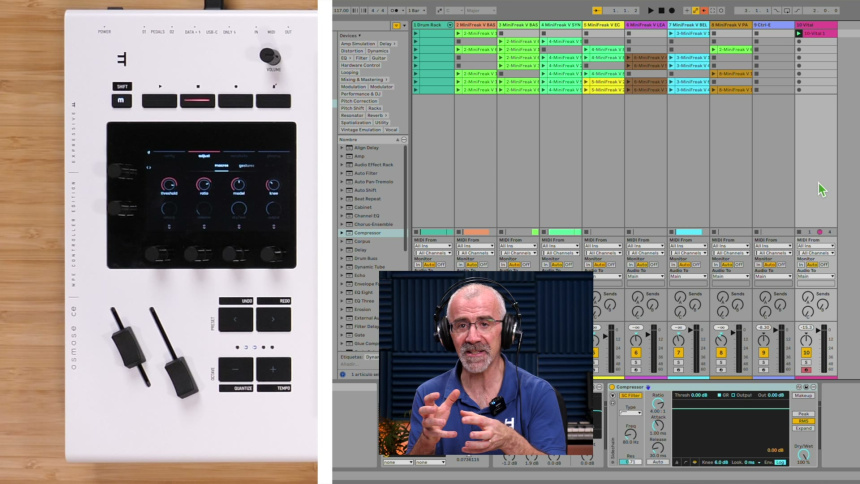Filter browser by Vintage Emulation tag
This screenshot has width=860, height=484.
(x=360, y=130)
